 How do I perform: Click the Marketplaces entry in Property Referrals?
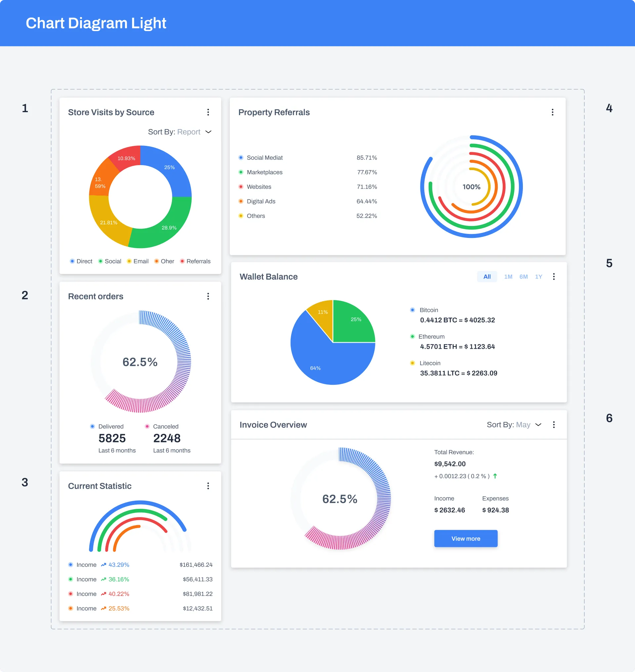coord(265,172)
